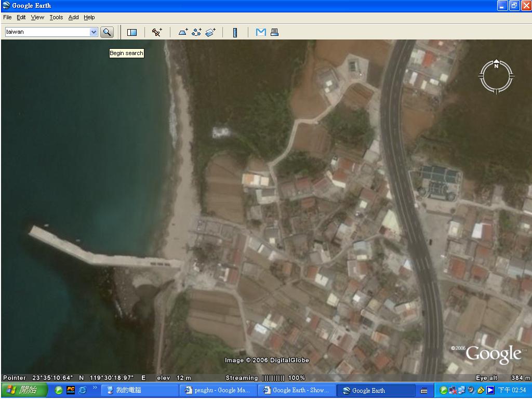This screenshot has width=532, height=399.
Task: Click the Print icon in toolbar
Action: (x=274, y=32)
